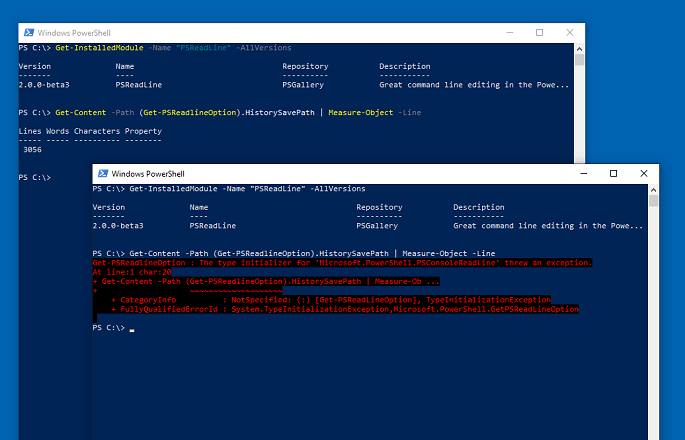Maximize the back Windows PowerShell window
Screen dimensions: 685x440
click(540, 33)
